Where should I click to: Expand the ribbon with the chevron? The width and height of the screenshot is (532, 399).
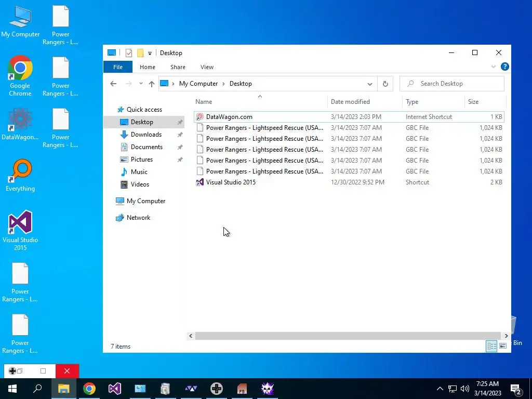(494, 67)
